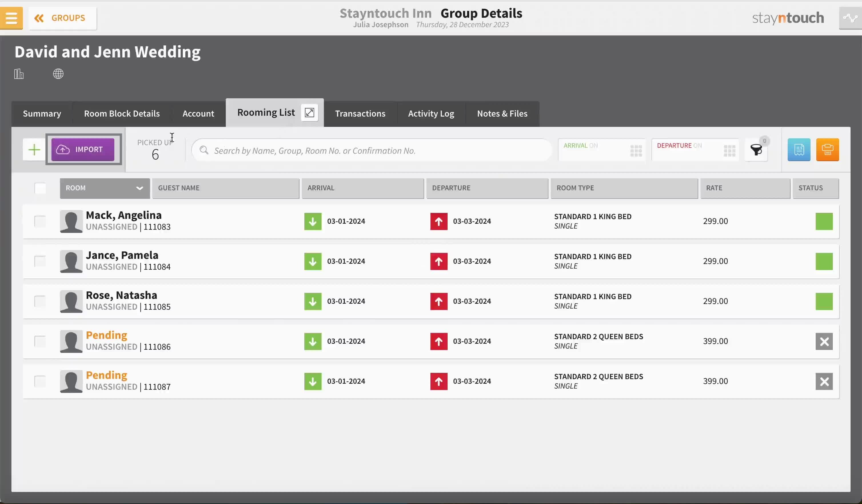Click the Import button

click(x=83, y=149)
